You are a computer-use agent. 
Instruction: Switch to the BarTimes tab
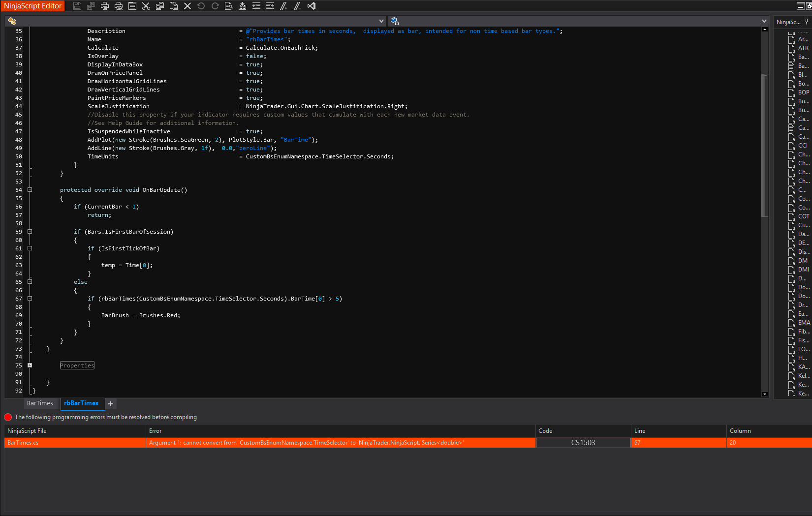click(x=40, y=403)
